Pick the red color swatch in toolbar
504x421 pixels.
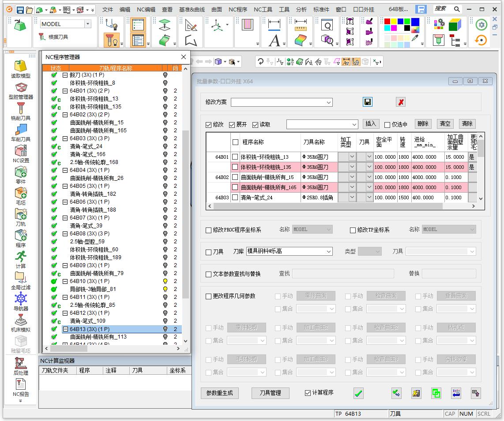[387, 21]
